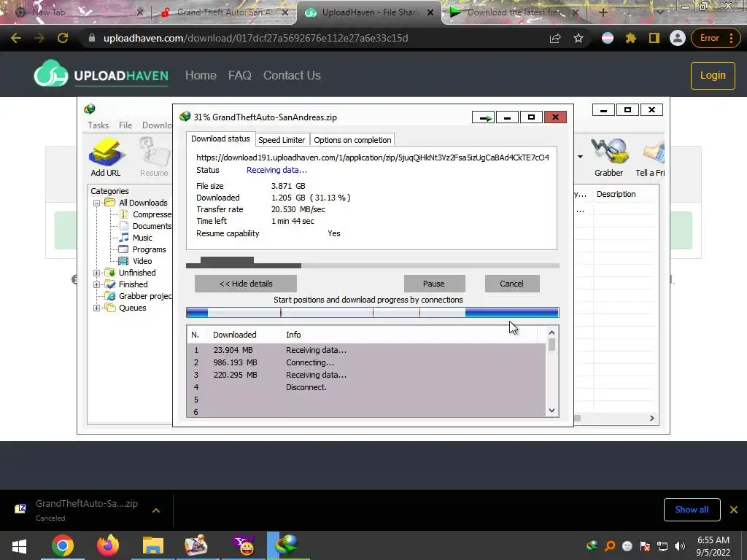This screenshot has height=560, width=747.
Task: Click the Add URL toolbar icon
Action: click(x=105, y=157)
